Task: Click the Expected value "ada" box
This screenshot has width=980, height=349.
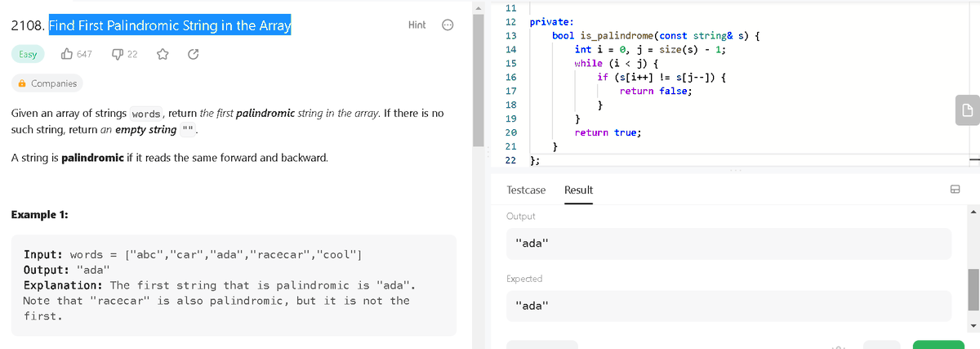Action: 728,306
